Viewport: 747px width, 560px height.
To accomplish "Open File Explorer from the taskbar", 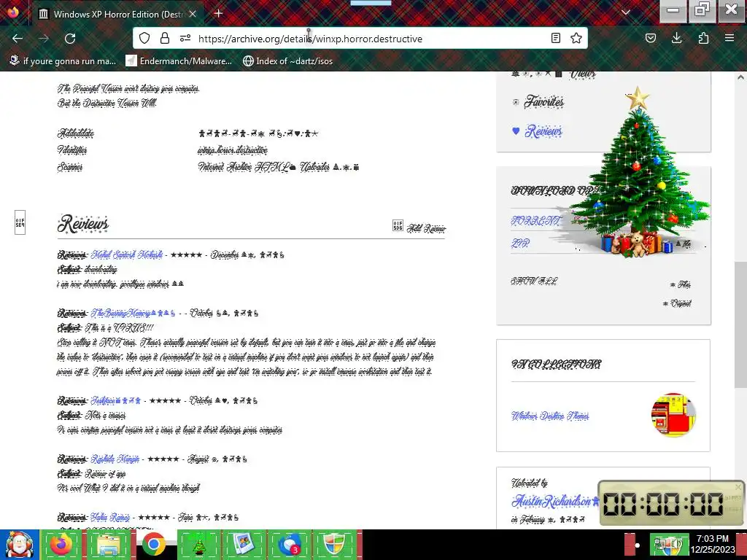I will (108, 545).
